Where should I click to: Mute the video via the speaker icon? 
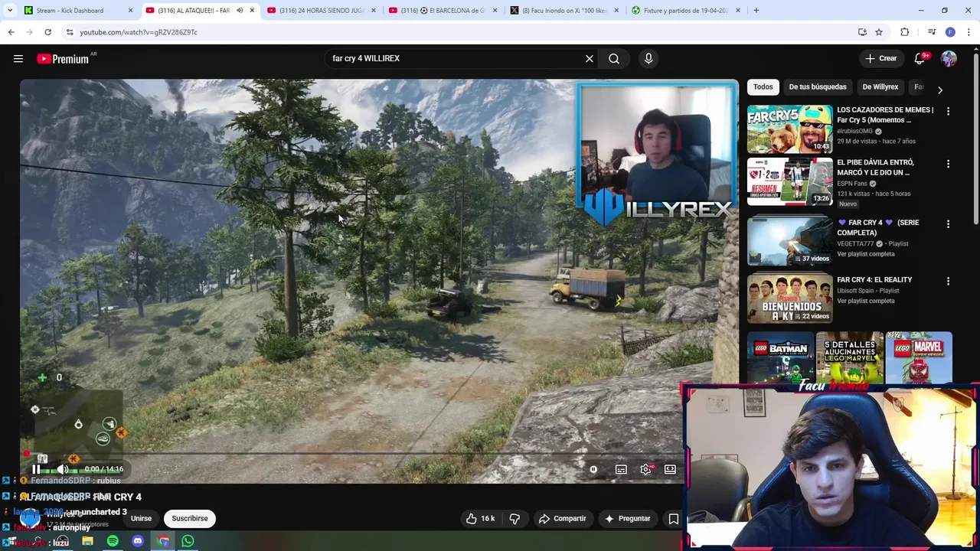(x=63, y=469)
